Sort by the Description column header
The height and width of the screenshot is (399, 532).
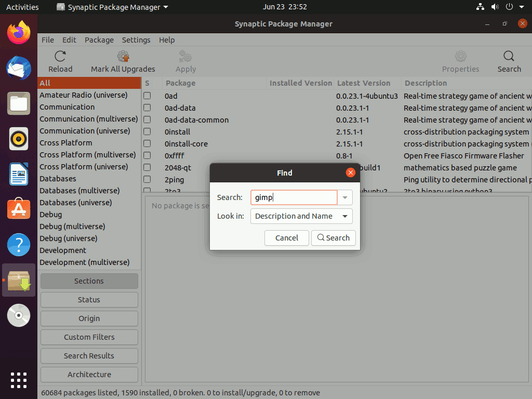(467, 83)
